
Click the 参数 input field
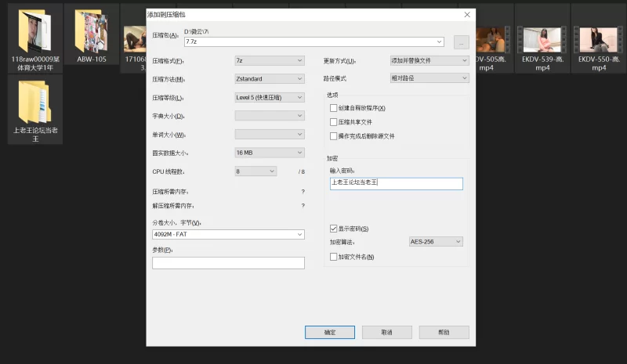click(x=228, y=263)
